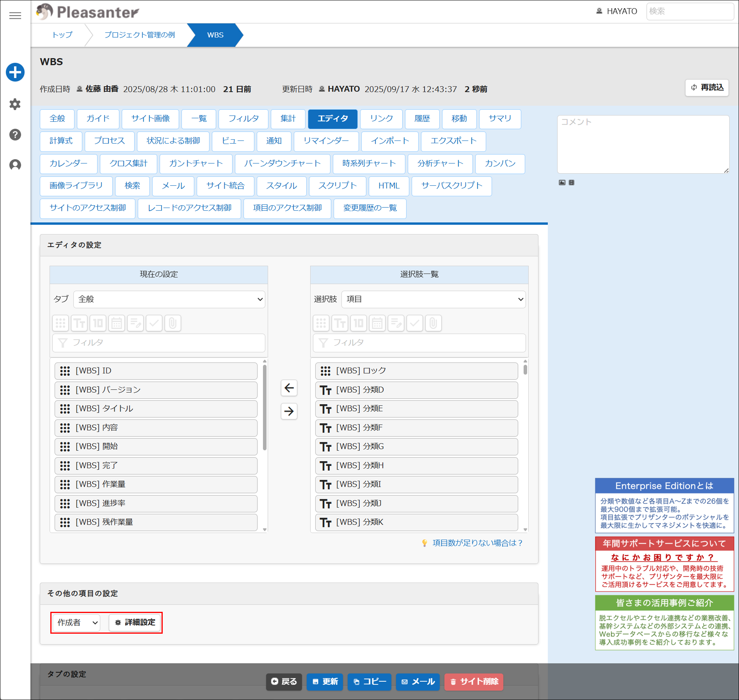The height and width of the screenshot is (700, 739).
Task: Filter current settings by check type icon
Action: tap(154, 323)
